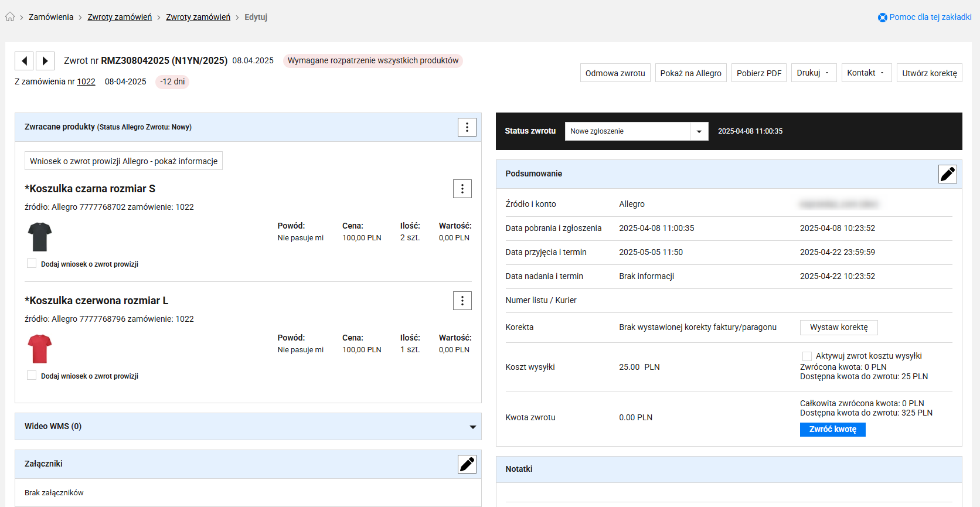Expand the Kontakt dropdown

tap(866, 73)
